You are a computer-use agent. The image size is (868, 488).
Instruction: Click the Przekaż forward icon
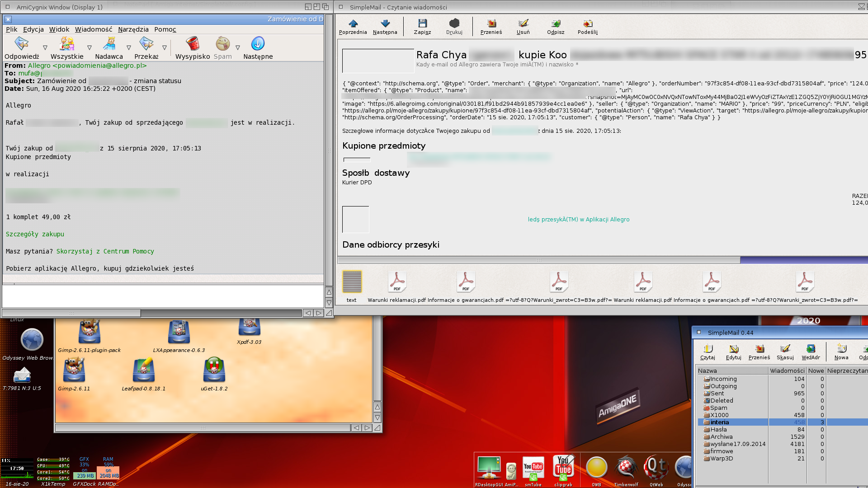coord(146,44)
